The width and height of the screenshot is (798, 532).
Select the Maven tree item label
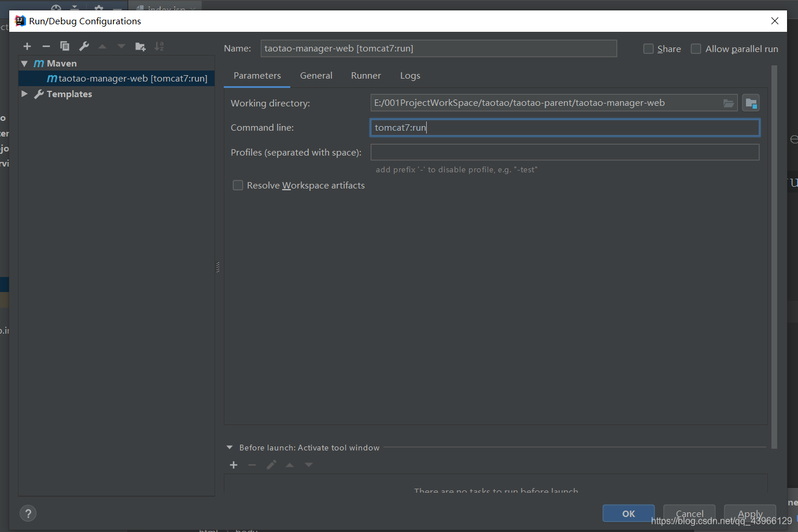point(62,64)
